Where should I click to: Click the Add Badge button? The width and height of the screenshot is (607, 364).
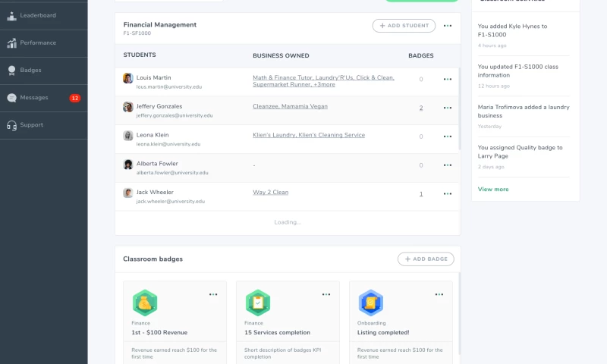pyautogui.click(x=426, y=259)
